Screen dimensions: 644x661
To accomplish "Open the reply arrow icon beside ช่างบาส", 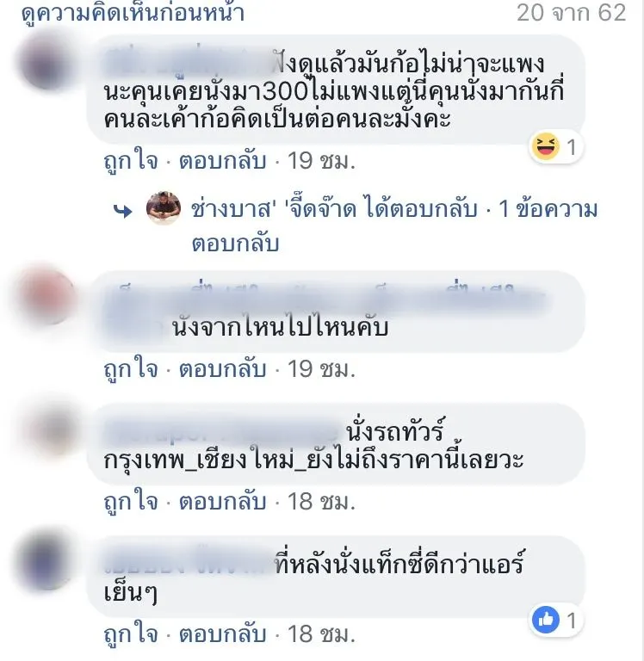I will [123, 210].
